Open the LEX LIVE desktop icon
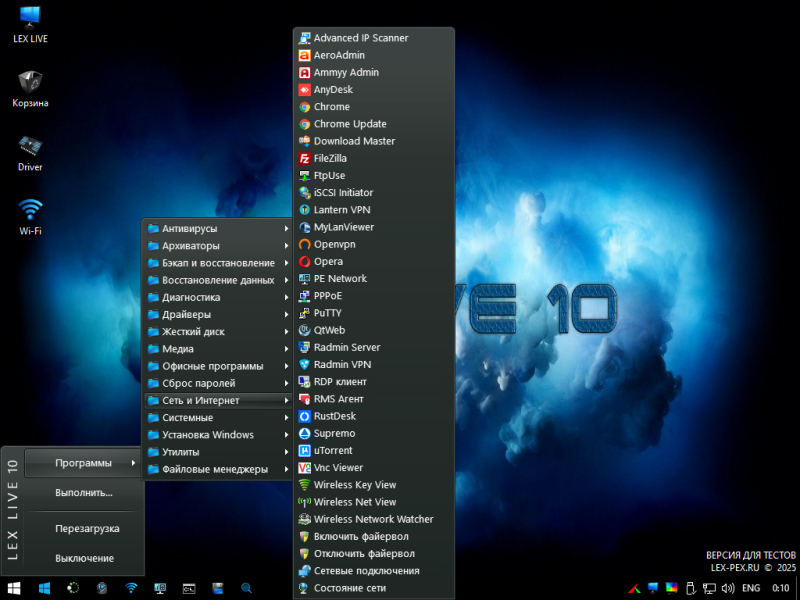The height and width of the screenshot is (600, 800). (x=31, y=20)
